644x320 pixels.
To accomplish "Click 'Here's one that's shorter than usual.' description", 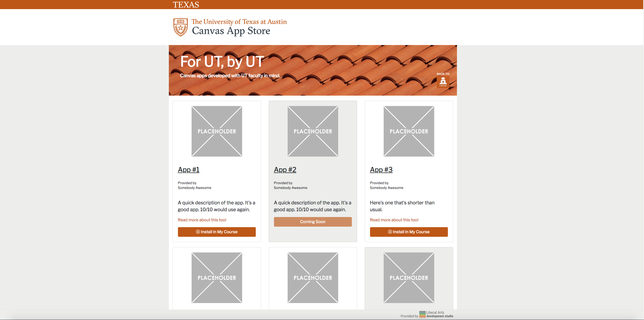I will pyautogui.click(x=402, y=206).
